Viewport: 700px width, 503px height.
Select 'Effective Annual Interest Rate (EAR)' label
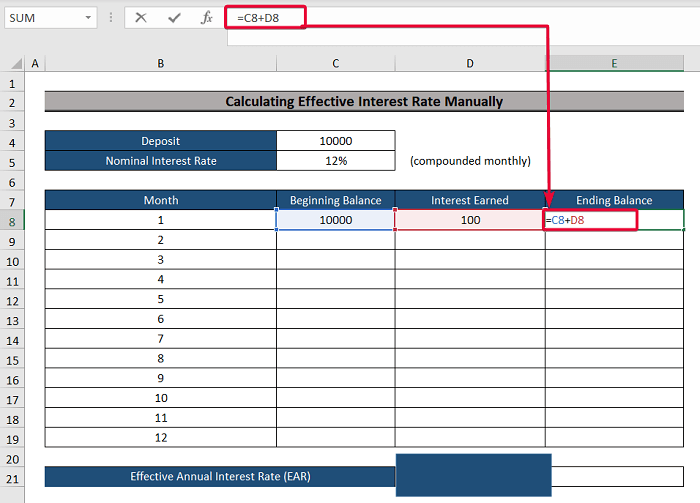coord(220,476)
